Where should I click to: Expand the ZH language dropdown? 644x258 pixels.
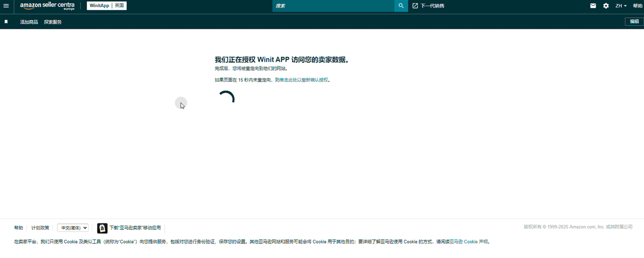click(x=621, y=6)
